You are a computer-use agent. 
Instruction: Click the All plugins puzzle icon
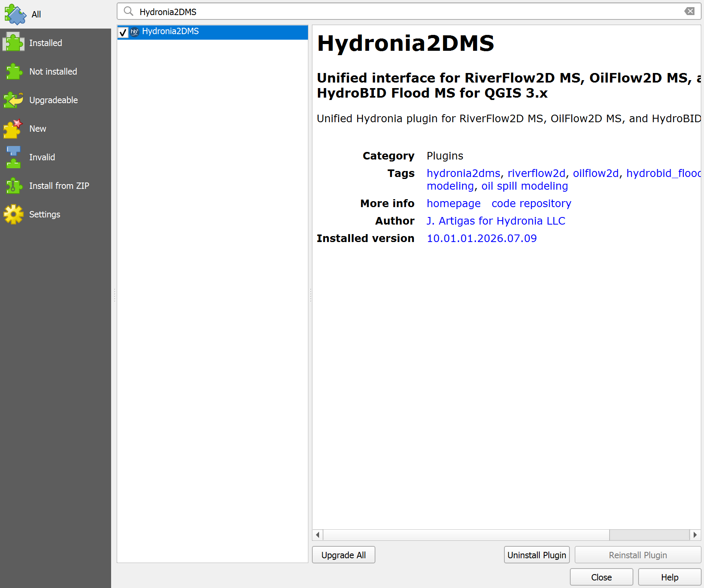pyautogui.click(x=15, y=14)
